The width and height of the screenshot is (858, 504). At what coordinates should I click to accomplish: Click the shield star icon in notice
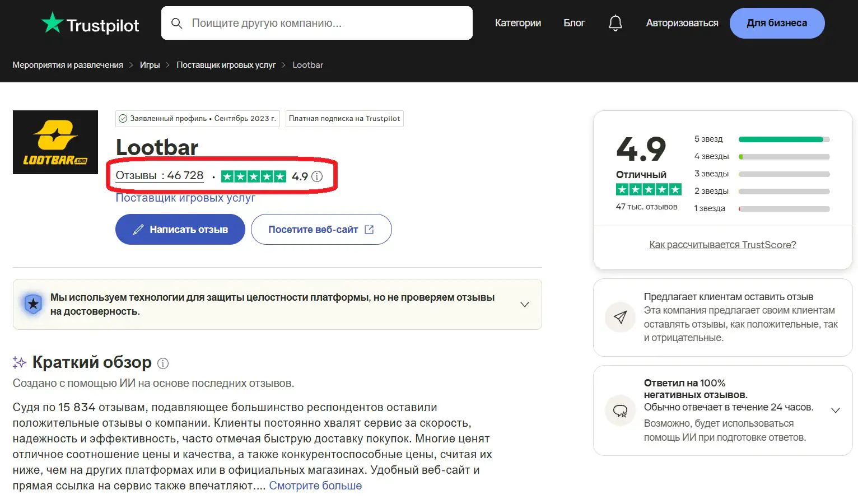[33, 304]
